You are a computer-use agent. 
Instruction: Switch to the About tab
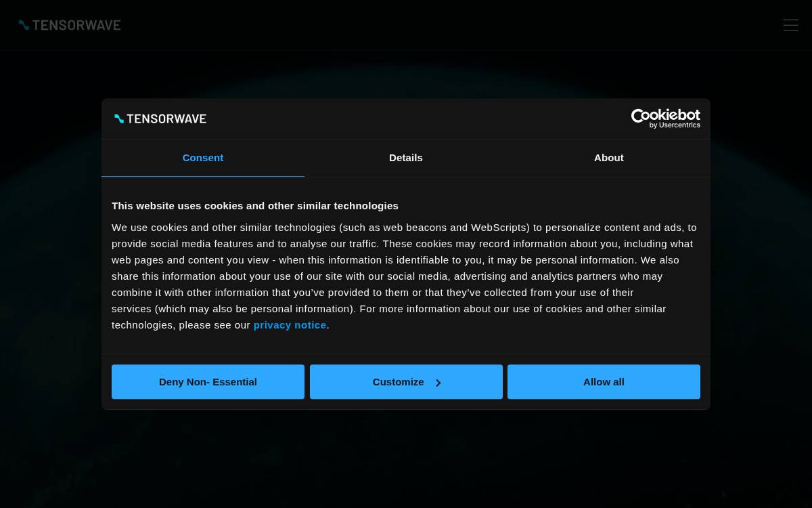pos(609,158)
